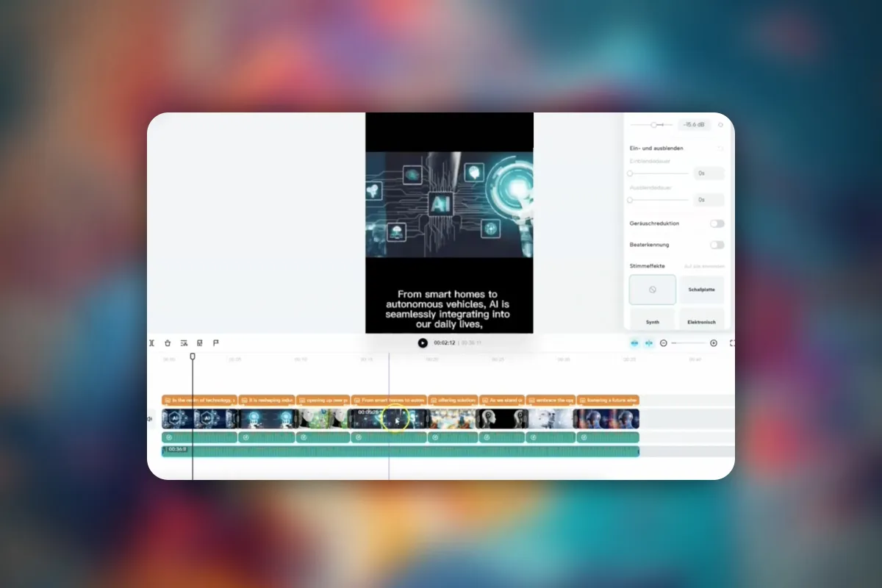Select the long 00:36 background audio track

tap(401, 451)
